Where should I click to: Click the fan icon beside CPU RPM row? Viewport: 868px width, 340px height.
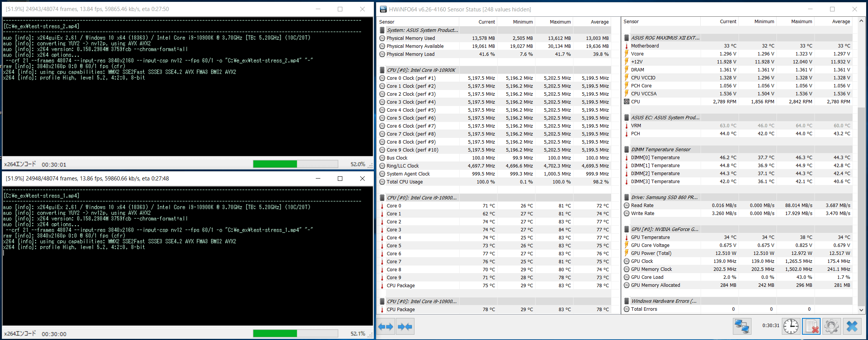(627, 102)
